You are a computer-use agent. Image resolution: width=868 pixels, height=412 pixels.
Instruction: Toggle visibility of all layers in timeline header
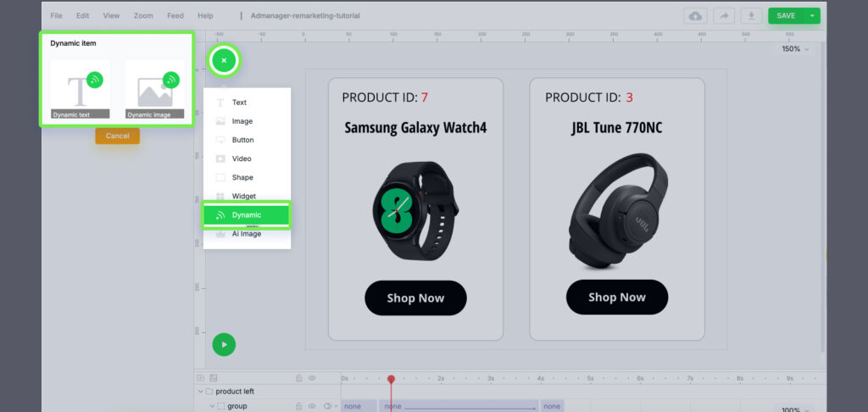tap(312, 378)
